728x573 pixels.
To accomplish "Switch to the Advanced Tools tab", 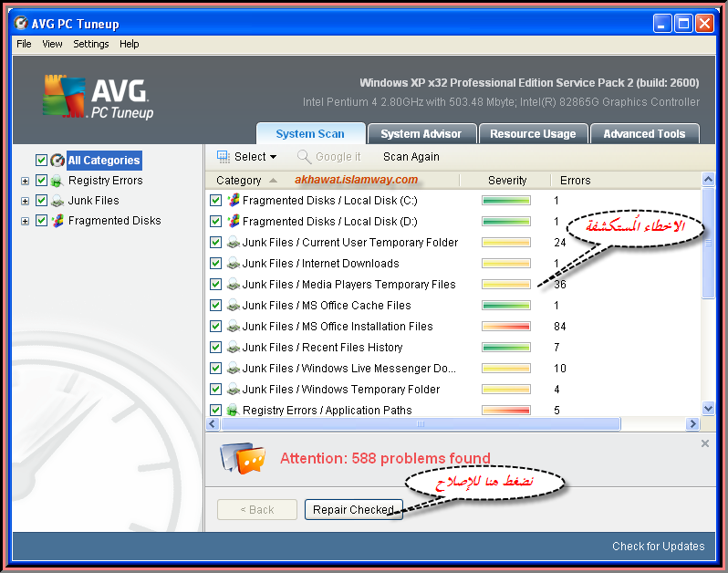I will point(644,134).
